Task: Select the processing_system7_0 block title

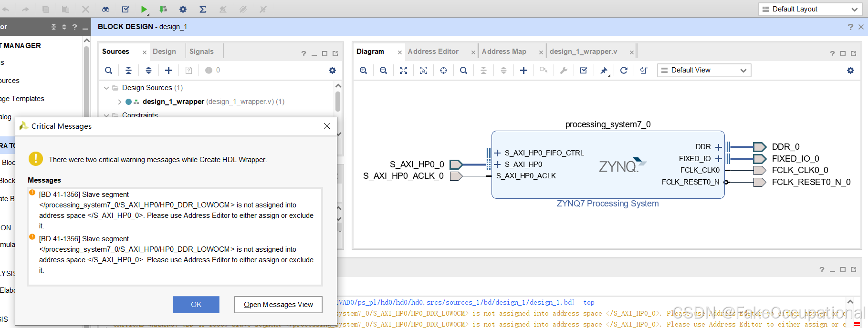Action: click(608, 124)
